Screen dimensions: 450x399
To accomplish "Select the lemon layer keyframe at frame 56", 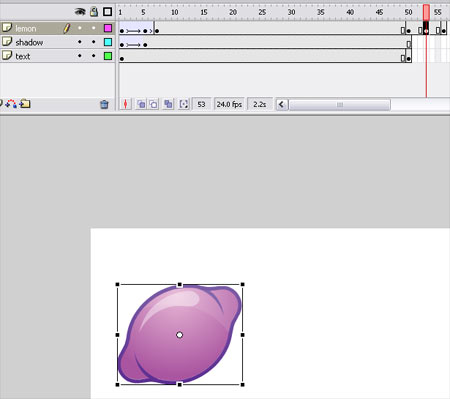I will click(x=444, y=31).
